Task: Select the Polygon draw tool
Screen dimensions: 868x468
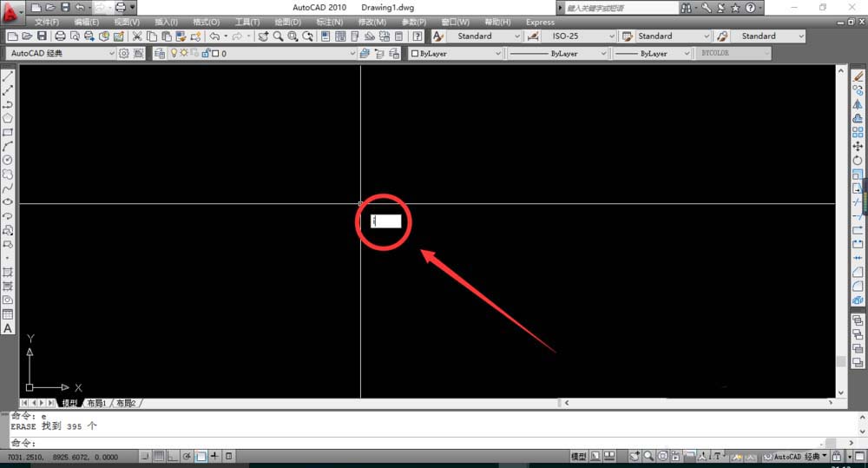Action: [x=8, y=118]
